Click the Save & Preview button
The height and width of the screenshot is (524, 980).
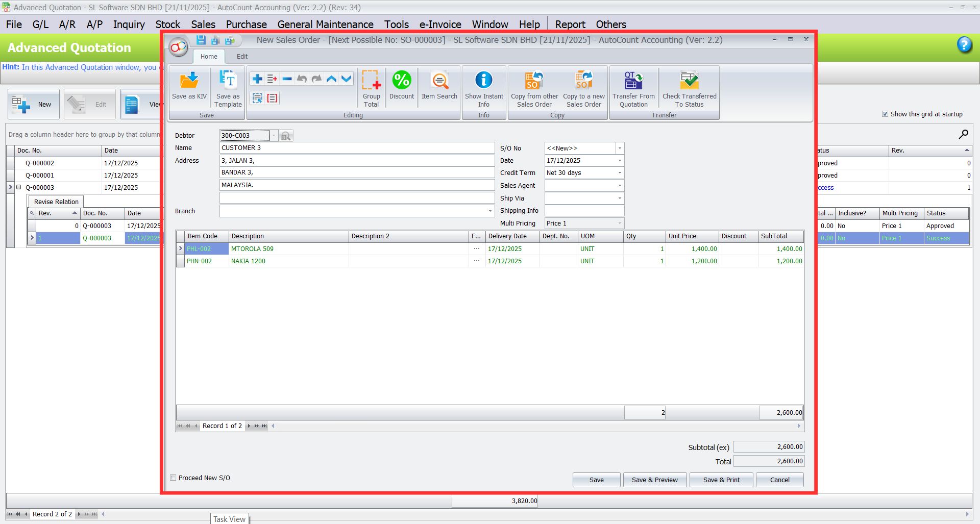(654, 480)
